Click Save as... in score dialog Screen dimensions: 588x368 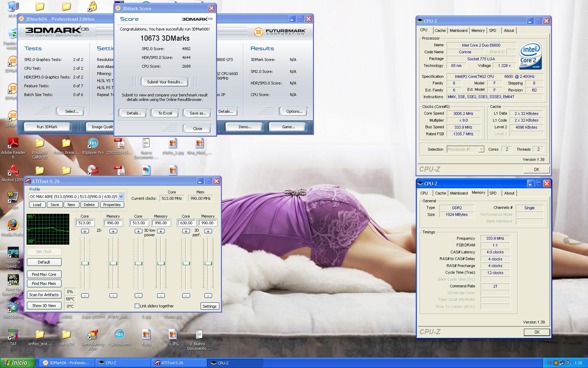198,113
